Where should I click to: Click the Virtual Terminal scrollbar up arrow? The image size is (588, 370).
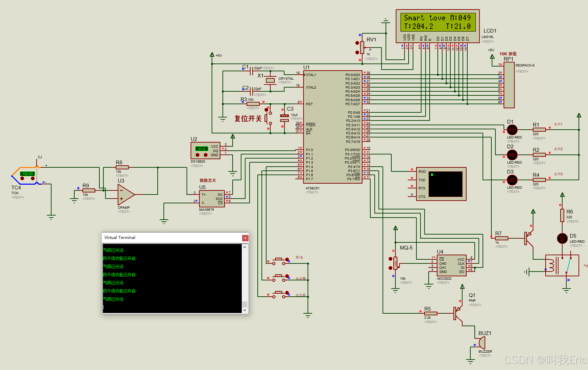coord(245,247)
